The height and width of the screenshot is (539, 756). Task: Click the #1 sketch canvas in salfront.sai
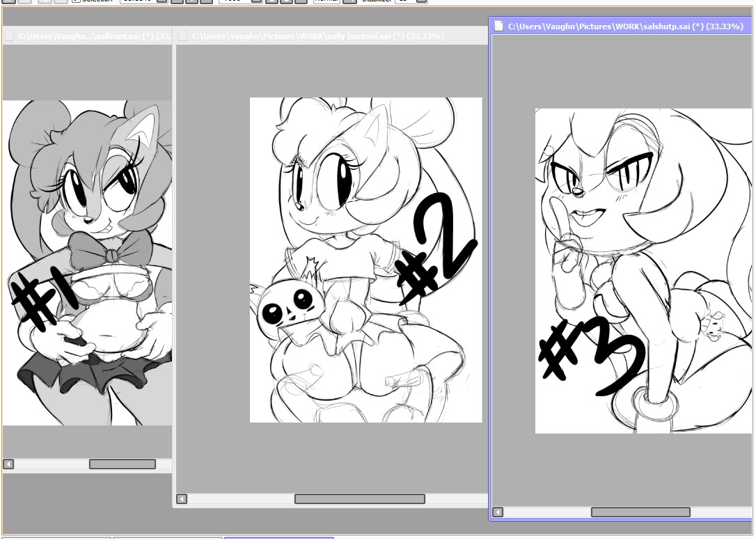(x=87, y=263)
